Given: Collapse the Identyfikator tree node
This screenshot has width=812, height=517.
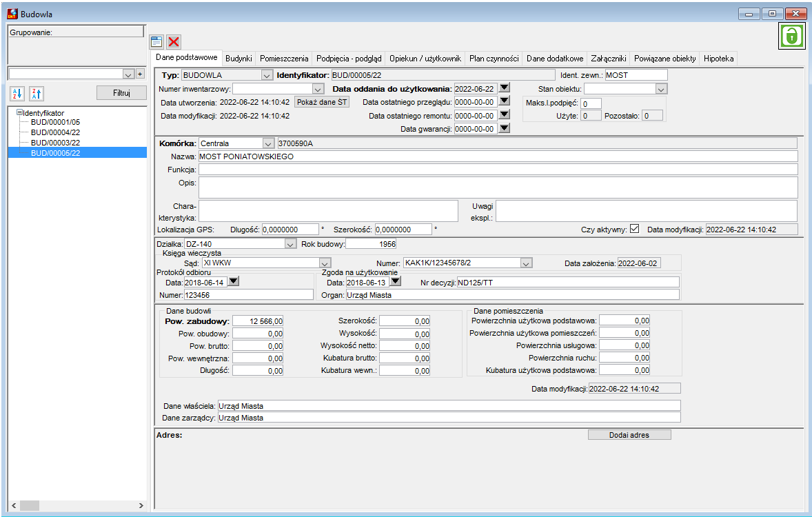Looking at the screenshot, I should tap(20, 112).
